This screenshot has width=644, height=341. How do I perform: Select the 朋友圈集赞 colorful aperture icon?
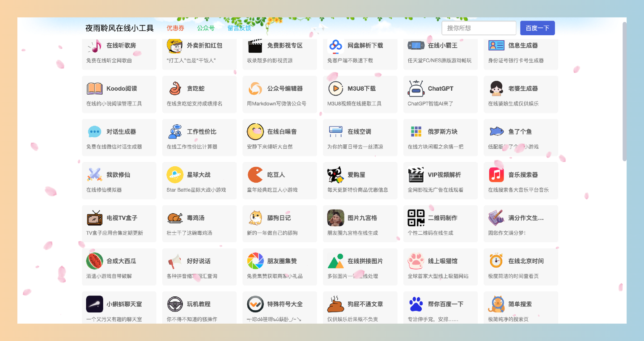(255, 261)
